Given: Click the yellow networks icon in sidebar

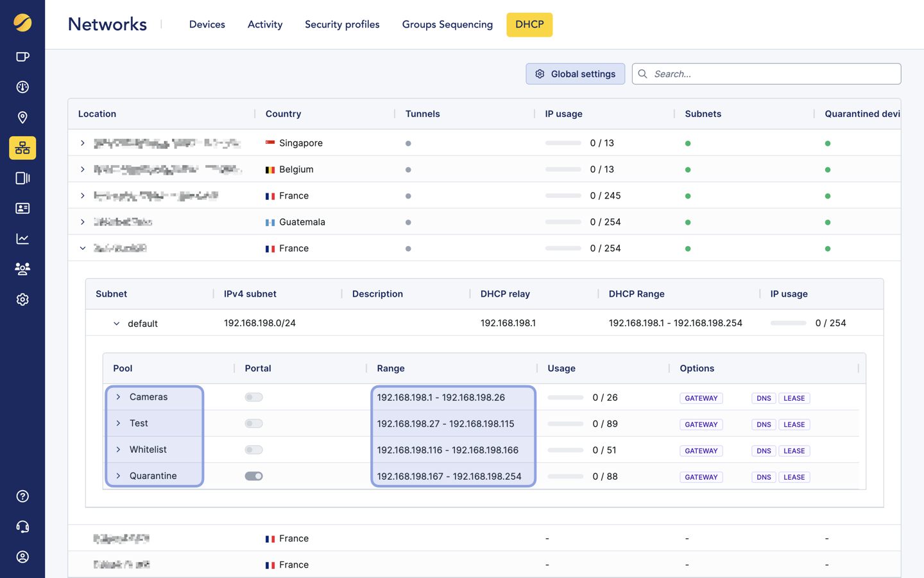Looking at the screenshot, I should (22, 148).
